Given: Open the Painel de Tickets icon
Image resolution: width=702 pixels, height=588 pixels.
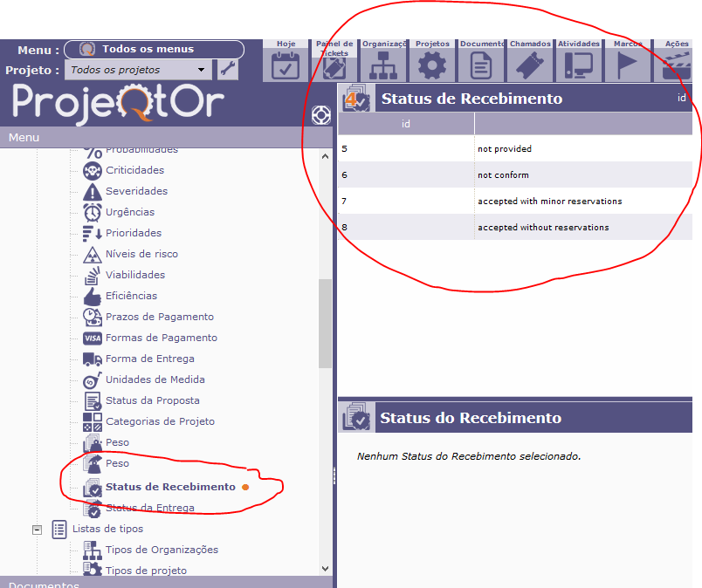Looking at the screenshot, I should point(334,68).
